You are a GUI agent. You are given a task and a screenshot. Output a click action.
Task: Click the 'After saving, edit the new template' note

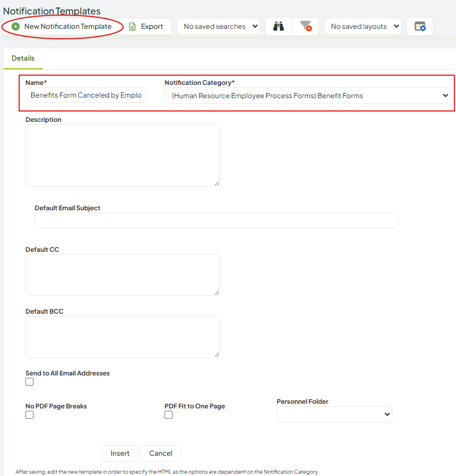pos(167,472)
